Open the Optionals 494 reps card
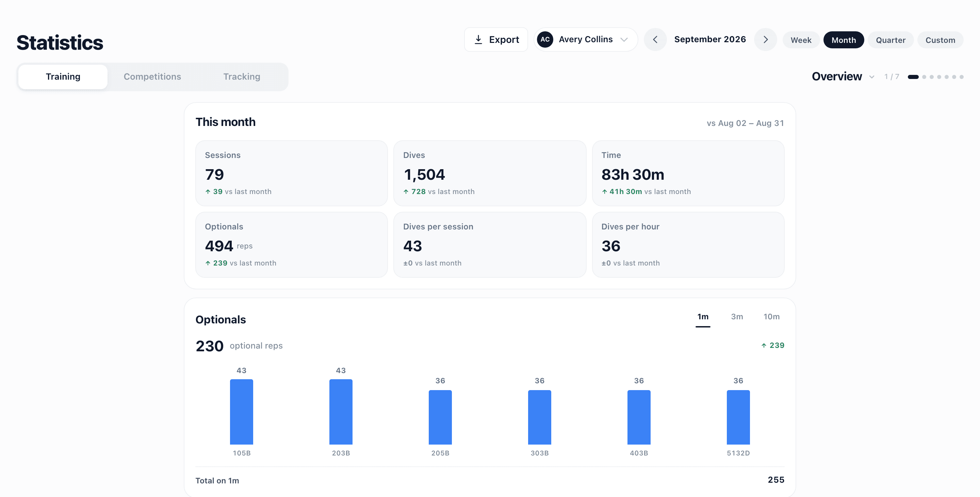Screen dimensions: 980x497 click(x=291, y=245)
